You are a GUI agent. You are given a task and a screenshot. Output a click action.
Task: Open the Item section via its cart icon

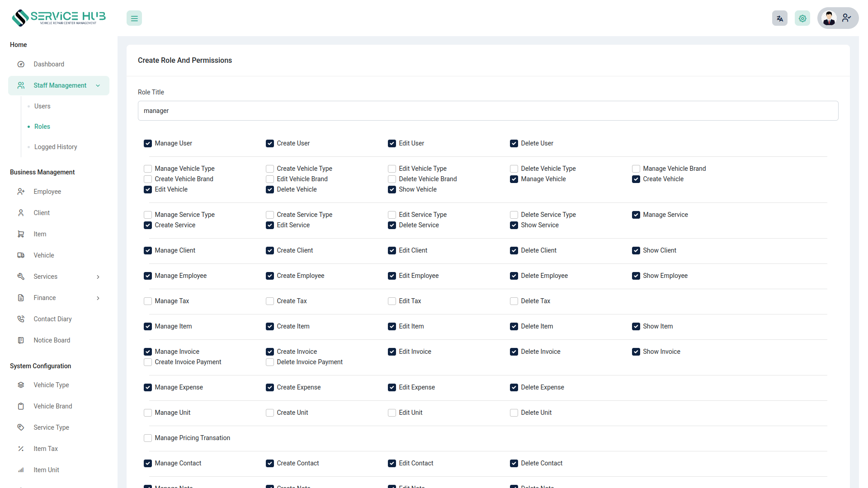click(21, 234)
